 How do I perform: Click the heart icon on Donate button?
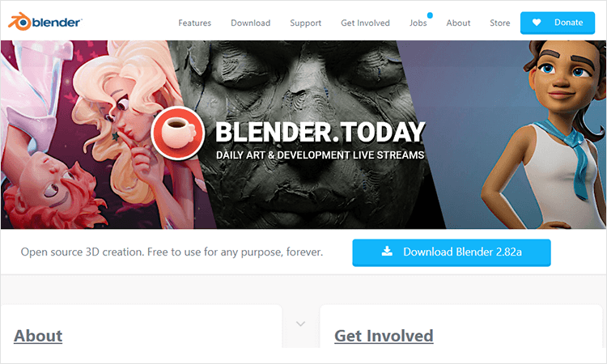point(537,23)
